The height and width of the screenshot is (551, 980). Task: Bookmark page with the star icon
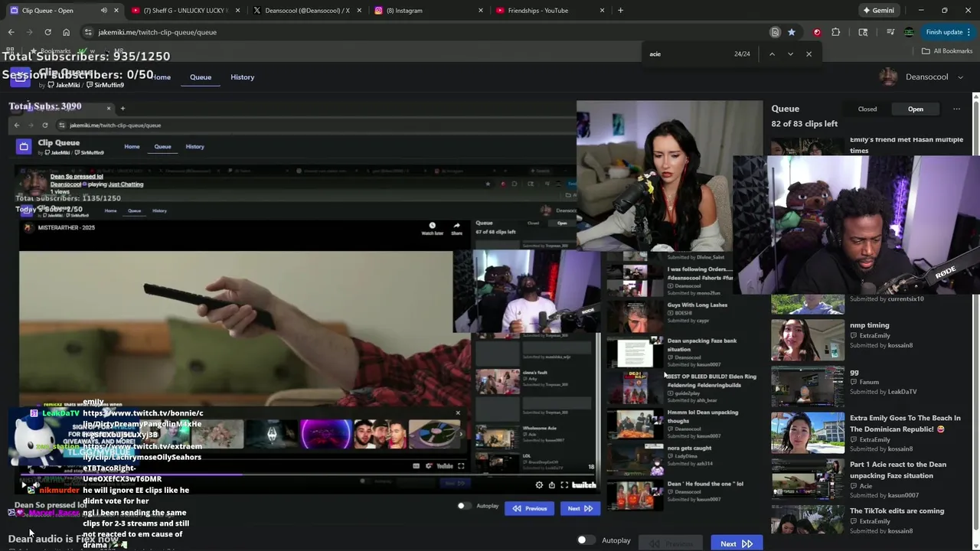click(x=792, y=32)
